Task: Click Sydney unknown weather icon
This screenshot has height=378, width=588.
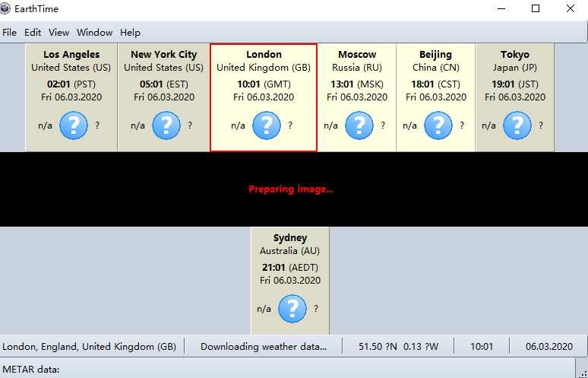Action: [x=292, y=309]
